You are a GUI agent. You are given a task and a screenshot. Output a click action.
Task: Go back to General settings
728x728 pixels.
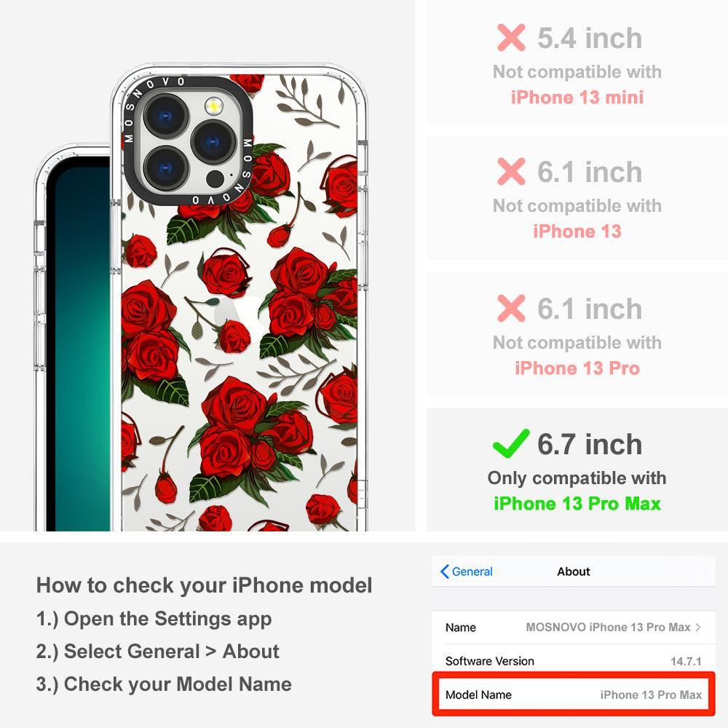pyautogui.click(x=466, y=571)
